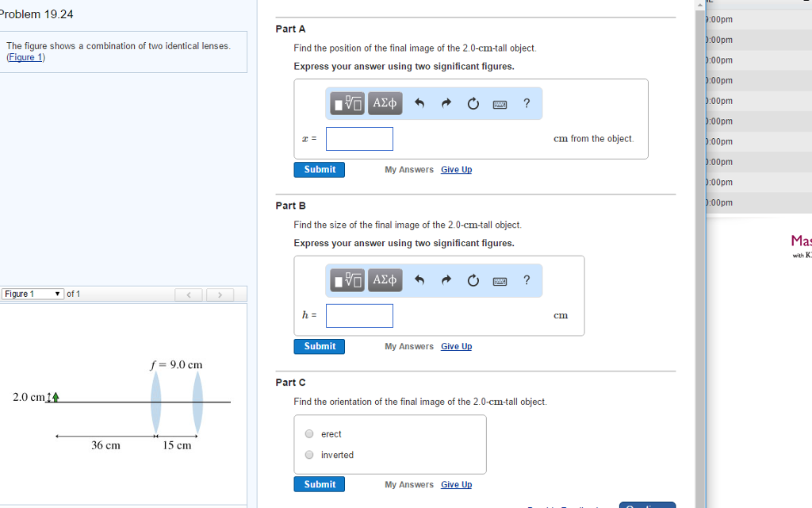Open the equation templates icon in Part A
Viewport: 812px width, 508px height.
coord(347,103)
